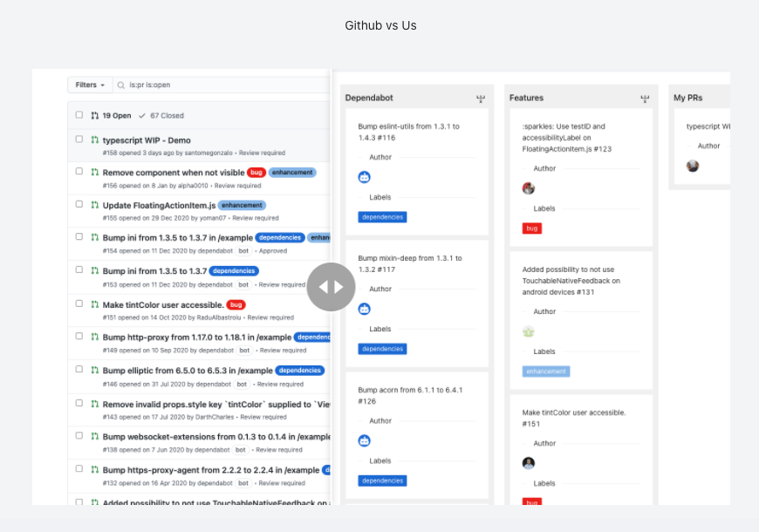Viewport: 759px width, 532px height.
Task: Open Bump websocket-extensions pull request
Action: click(x=216, y=437)
